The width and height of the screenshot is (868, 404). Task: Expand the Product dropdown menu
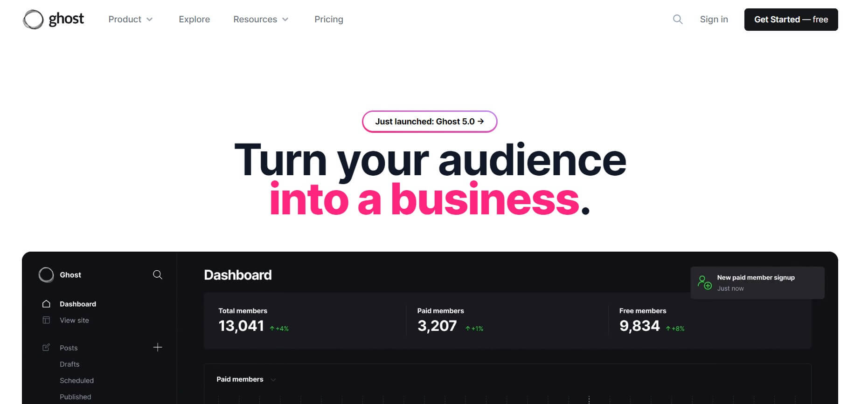(x=131, y=20)
